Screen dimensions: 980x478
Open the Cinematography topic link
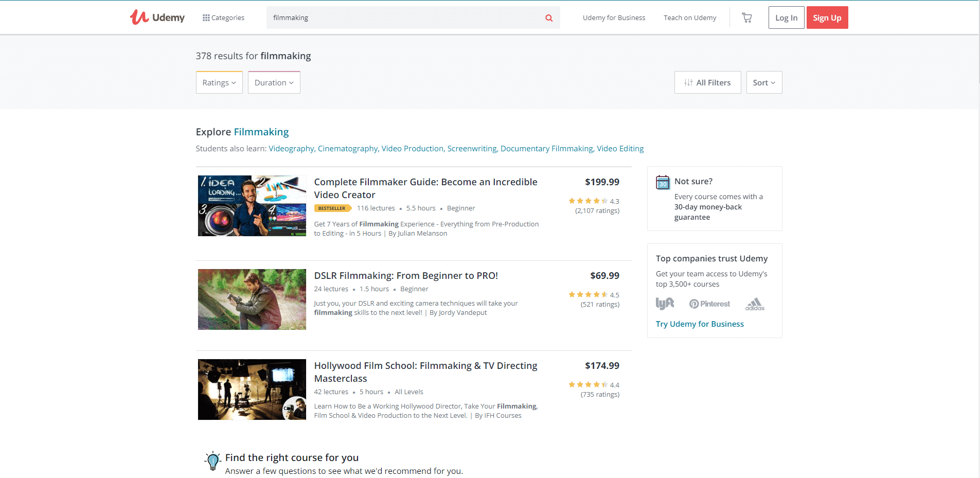coord(348,149)
